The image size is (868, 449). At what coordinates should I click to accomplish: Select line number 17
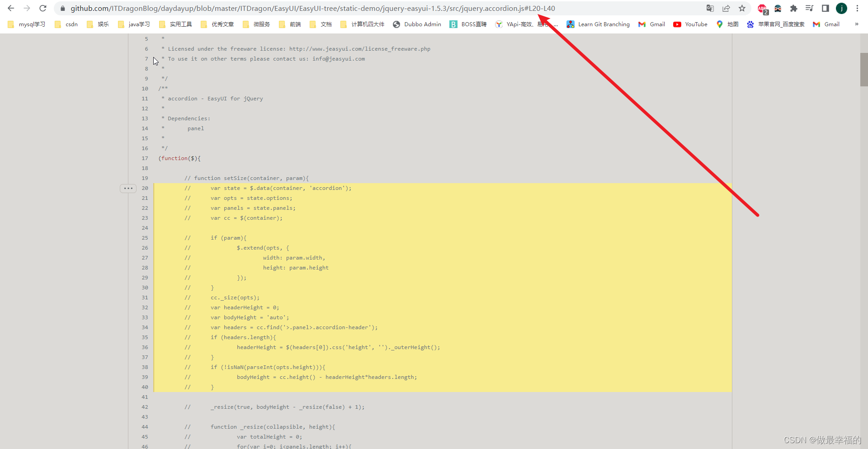(145, 158)
